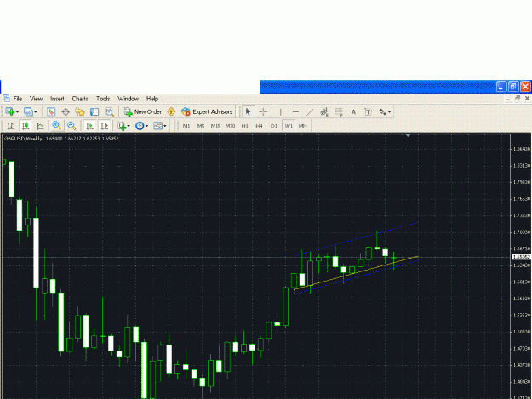532x399 pixels.
Task: Click the chart shift triangle marker
Action: (x=409, y=135)
